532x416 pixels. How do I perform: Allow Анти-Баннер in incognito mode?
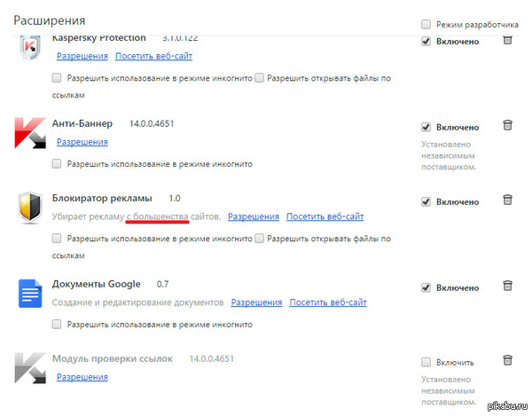point(57,164)
